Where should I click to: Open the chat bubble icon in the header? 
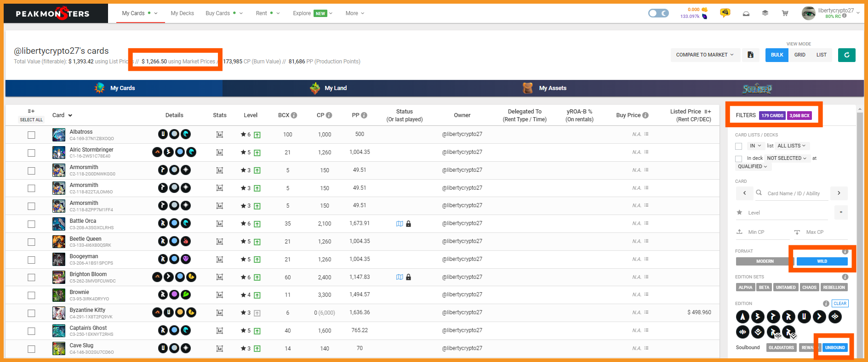coord(725,13)
